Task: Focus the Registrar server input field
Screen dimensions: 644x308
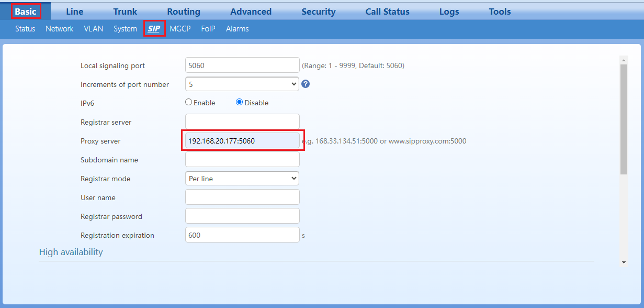Action: [x=242, y=122]
